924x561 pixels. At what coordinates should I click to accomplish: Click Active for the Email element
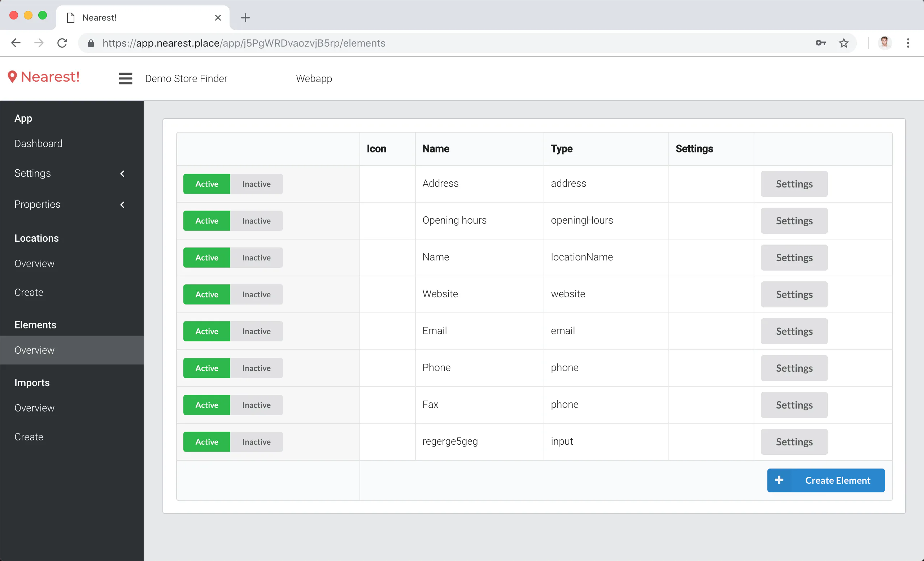point(206,331)
